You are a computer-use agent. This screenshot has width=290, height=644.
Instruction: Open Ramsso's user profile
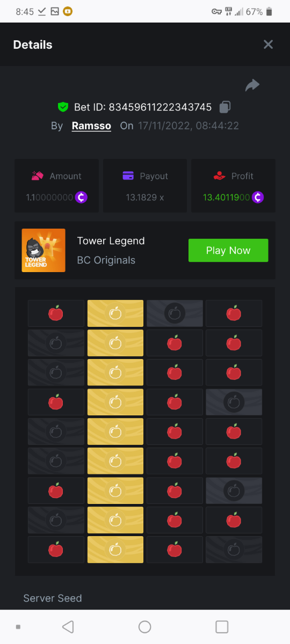click(91, 126)
